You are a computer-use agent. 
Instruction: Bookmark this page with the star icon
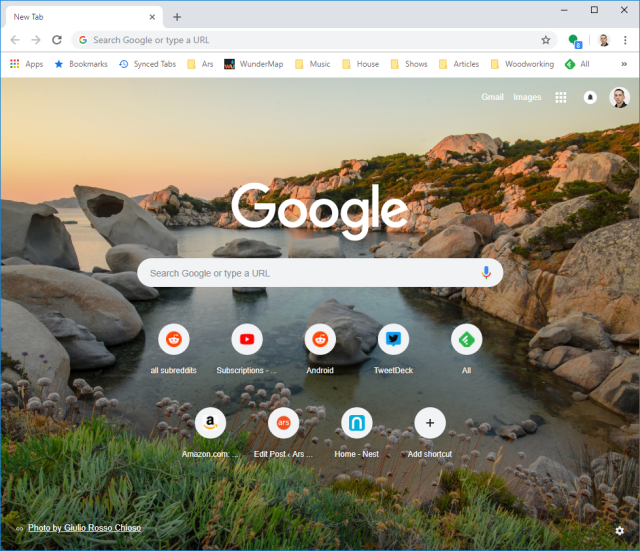click(546, 40)
